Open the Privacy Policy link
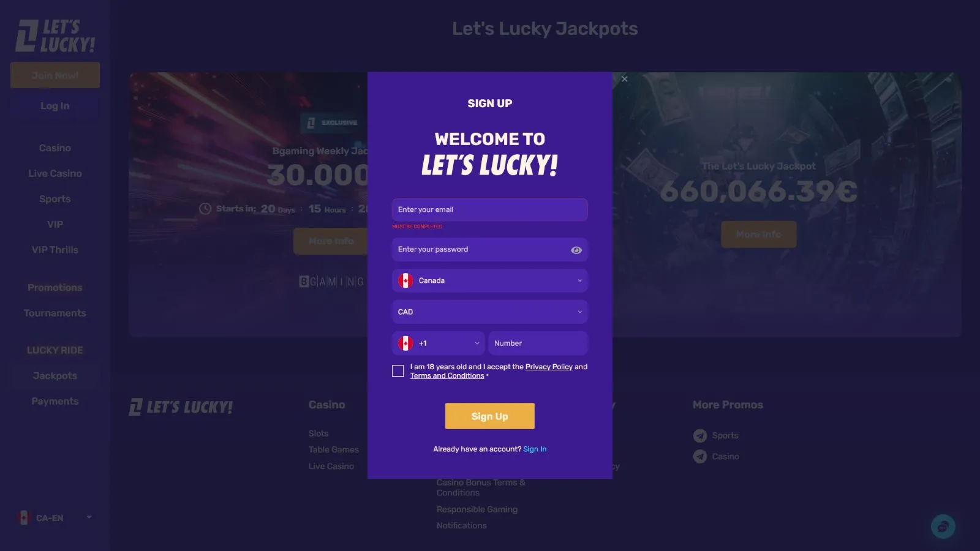Viewport: 980px width, 551px height. click(549, 367)
